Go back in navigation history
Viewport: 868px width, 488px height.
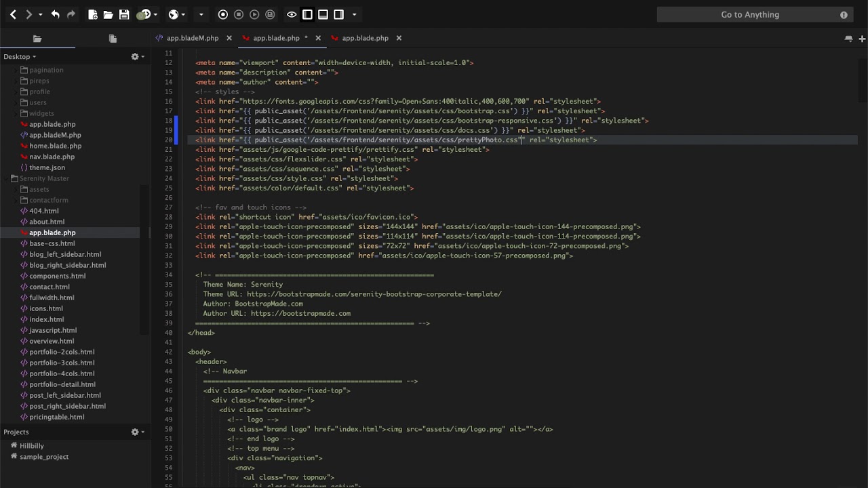click(x=13, y=14)
